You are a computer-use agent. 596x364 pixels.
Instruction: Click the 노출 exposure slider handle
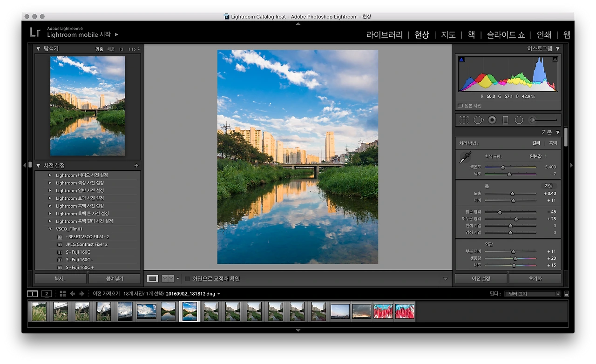[513, 194]
